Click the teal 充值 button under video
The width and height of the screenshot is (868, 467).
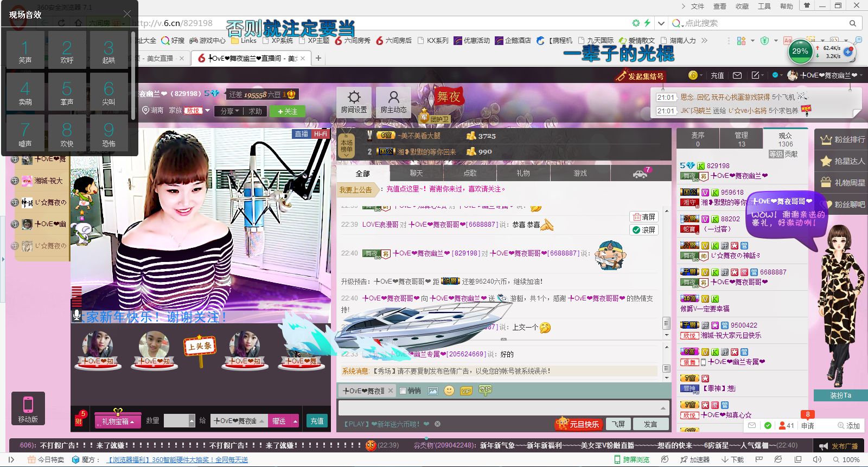(x=317, y=421)
